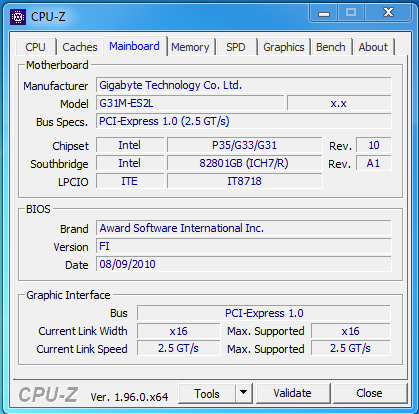Open the Bench tab

pyautogui.click(x=331, y=47)
